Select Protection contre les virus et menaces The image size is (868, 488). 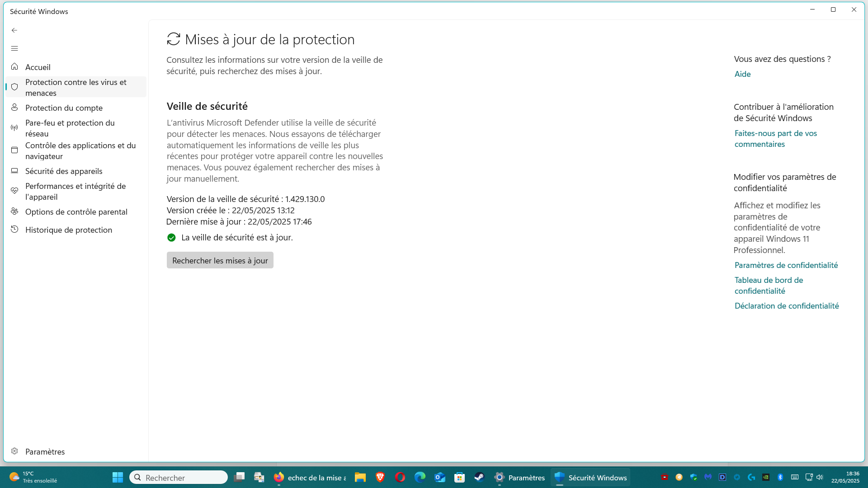pyautogui.click(x=76, y=87)
